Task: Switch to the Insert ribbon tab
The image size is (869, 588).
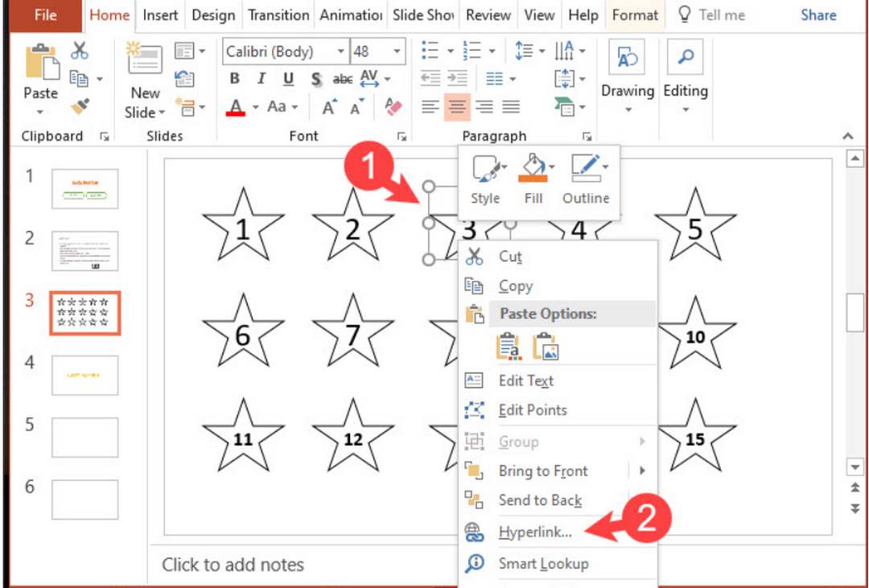Action: click(x=160, y=15)
